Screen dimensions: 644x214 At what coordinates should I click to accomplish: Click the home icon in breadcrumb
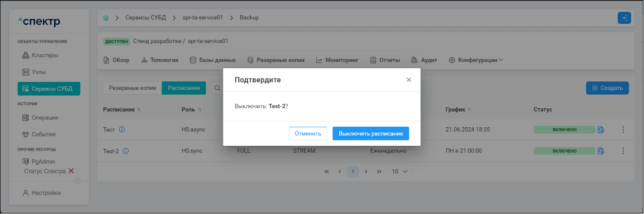point(106,18)
